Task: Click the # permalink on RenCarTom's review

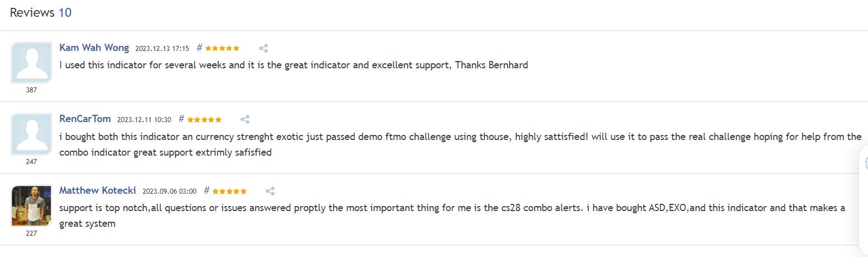Action: (x=181, y=119)
